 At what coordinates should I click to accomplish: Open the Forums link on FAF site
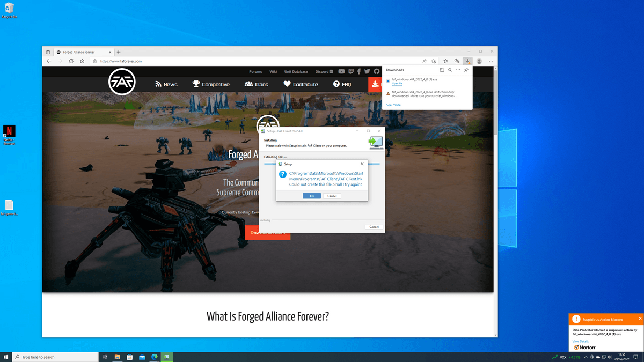point(255,71)
